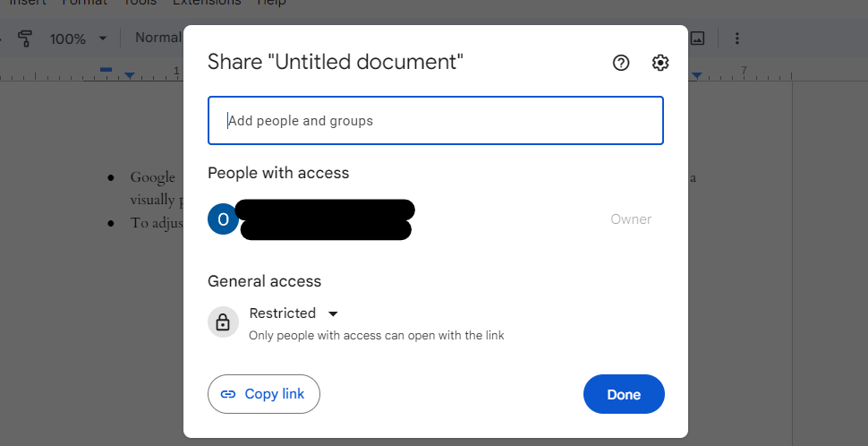Screen dimensions: 868x446
Task: Open share settings gear icon
Action: pyautogui.click(x=660, y=63)
